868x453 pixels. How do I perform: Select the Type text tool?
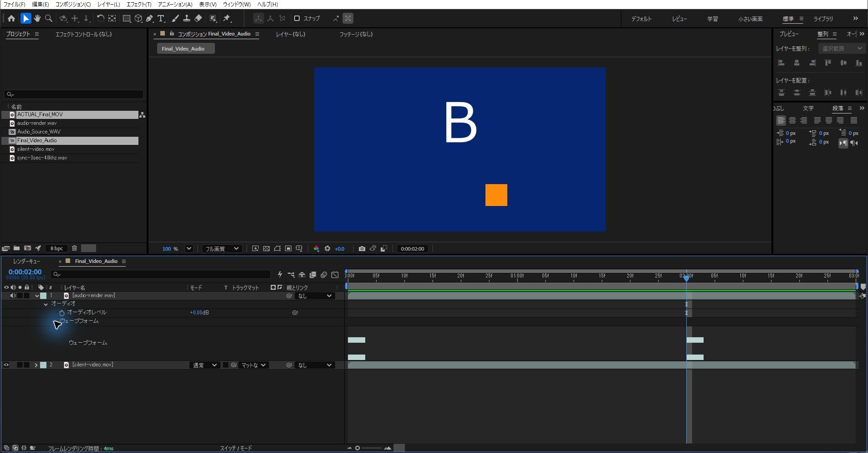[x=161, y=19]
